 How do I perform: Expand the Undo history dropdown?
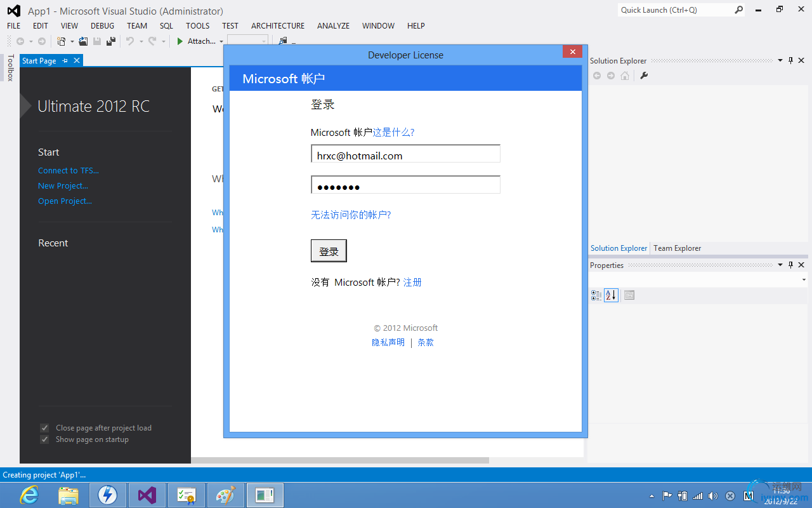pyautogui.click(x=141, y=41)
